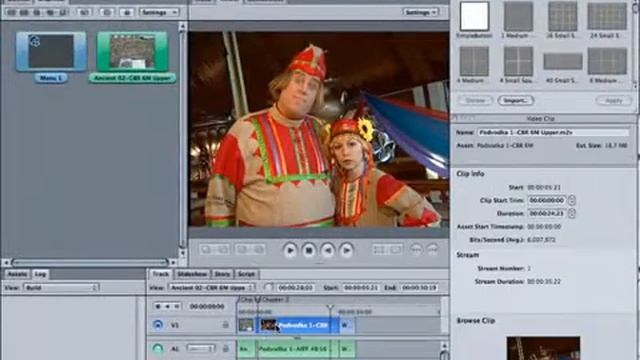
Task: Select the 24 Small S shape
Action: (607, 16)
